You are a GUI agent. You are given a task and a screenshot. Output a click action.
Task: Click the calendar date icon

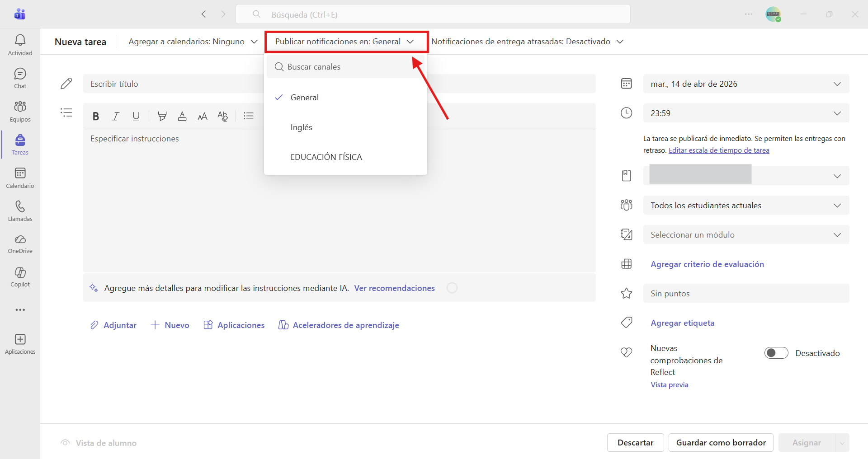[x=627, y=84]
